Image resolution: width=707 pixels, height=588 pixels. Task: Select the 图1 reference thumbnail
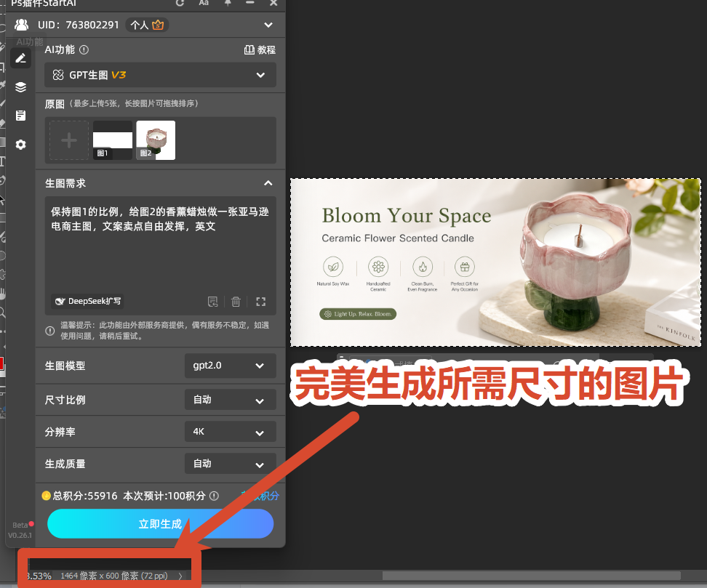pyautogui.click(x=112, y=140)
